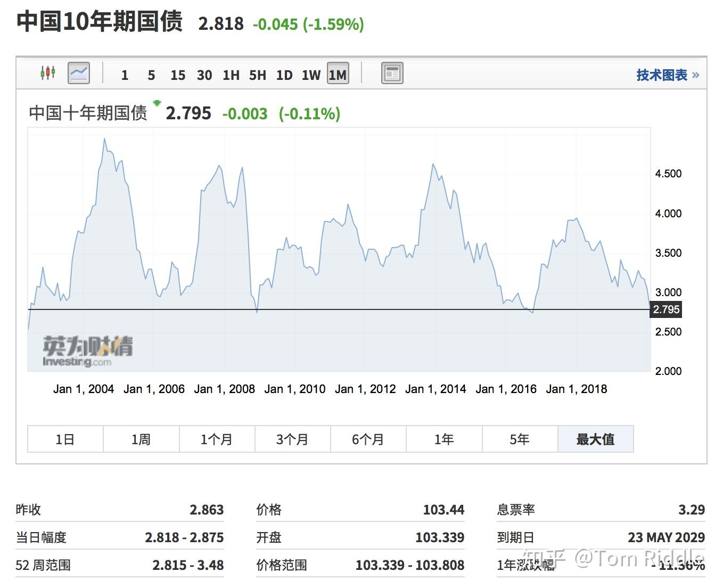The image size is (723, 588).
Task: Show the 最大值 maximum range
Action: click(595, 439)
